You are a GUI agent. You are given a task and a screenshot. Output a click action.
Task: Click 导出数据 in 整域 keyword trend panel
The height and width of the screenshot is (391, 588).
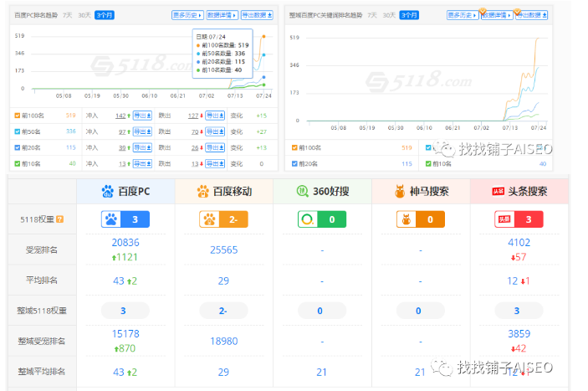(x=532, y=15)
